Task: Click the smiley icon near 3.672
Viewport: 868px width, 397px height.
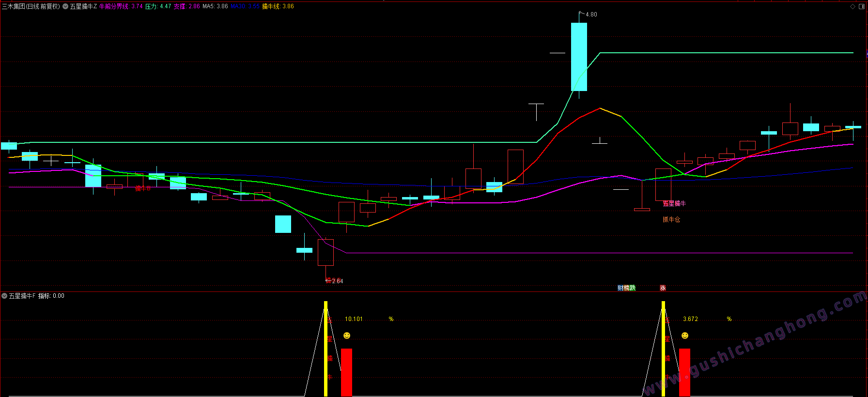Action: tap(685, 336)
